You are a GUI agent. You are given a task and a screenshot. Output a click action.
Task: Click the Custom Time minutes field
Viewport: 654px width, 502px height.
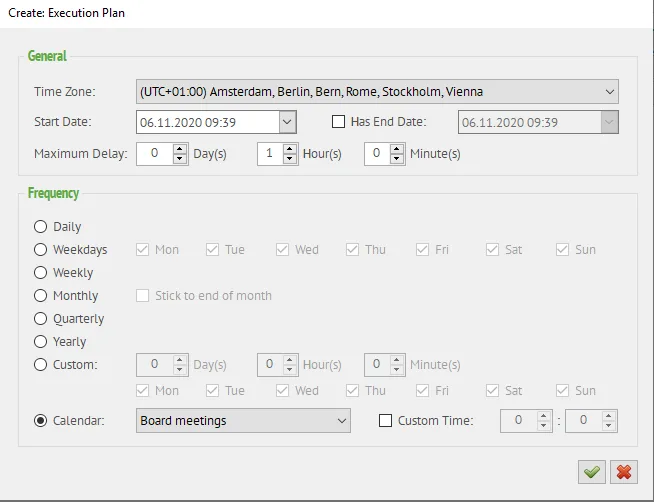point(584,420)
